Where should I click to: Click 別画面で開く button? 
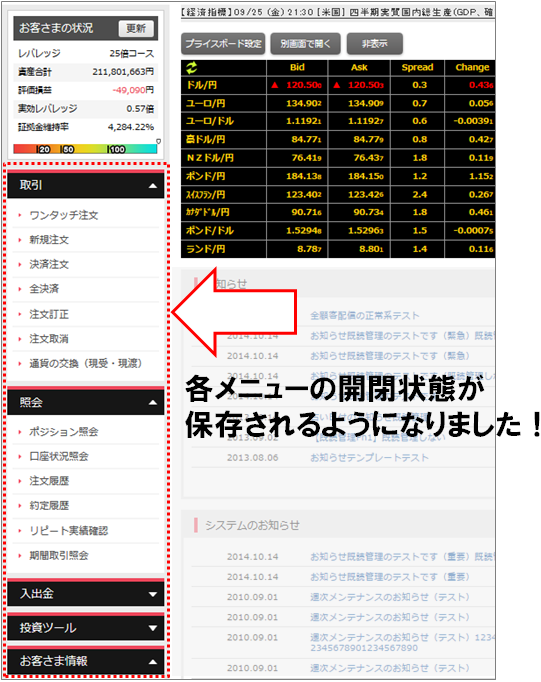pyautogui.click(x=305, y=43)
